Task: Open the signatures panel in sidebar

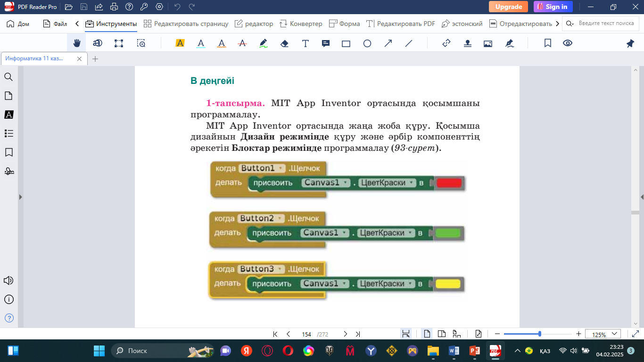Action: click(x=8, y=171)
